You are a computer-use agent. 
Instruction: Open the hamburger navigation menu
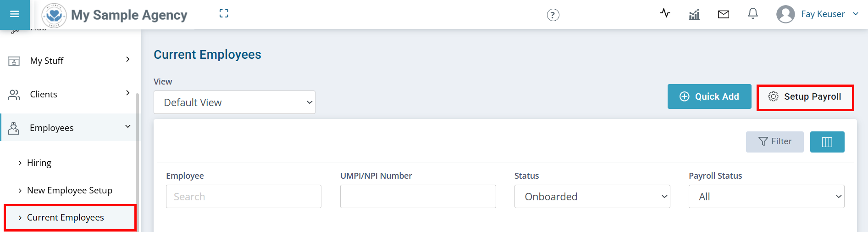click(x=15, y=14)
